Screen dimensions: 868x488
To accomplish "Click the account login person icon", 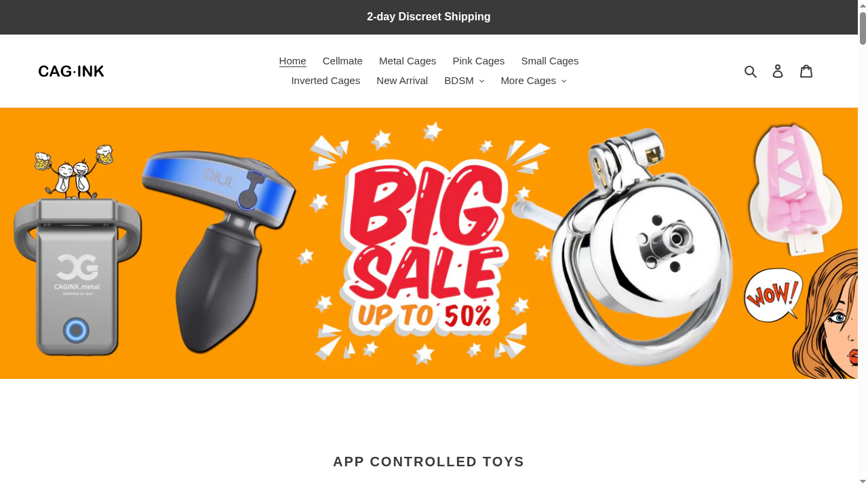I will (x=778, y=71).
